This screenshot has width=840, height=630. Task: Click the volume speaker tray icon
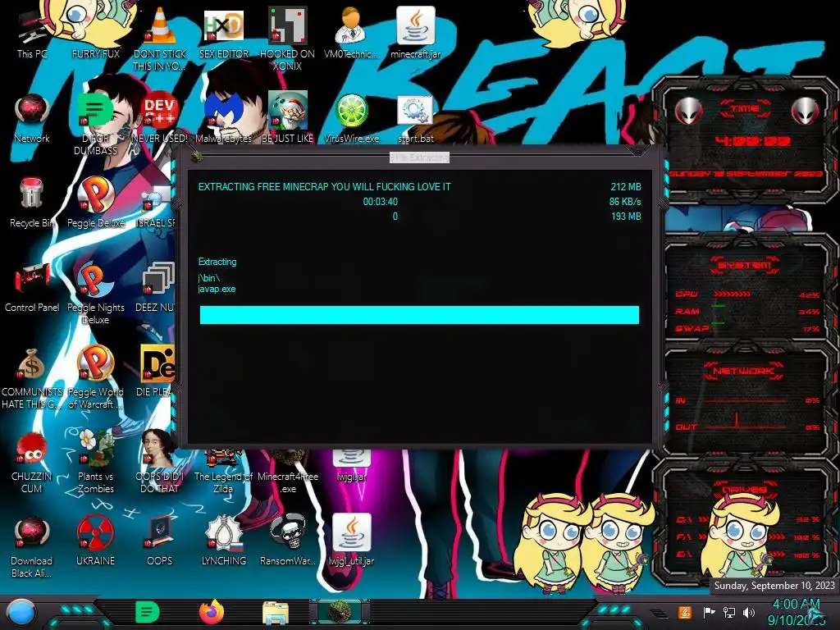748,612
